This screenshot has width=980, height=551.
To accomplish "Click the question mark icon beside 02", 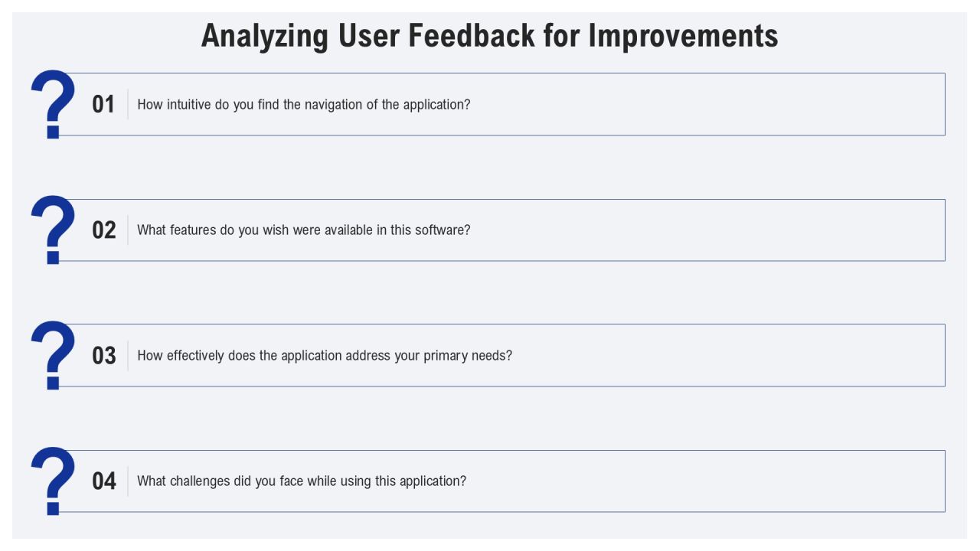I will coord(53,230).
